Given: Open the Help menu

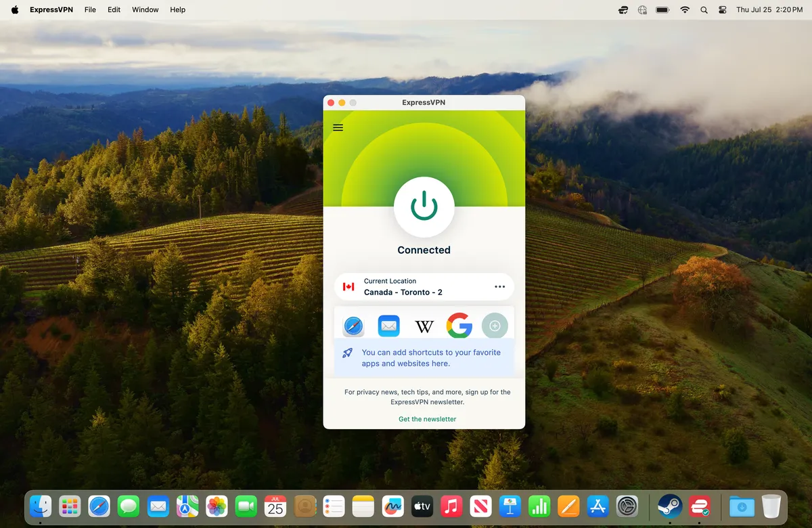Looking at the screenshot, I should (178, 9).
